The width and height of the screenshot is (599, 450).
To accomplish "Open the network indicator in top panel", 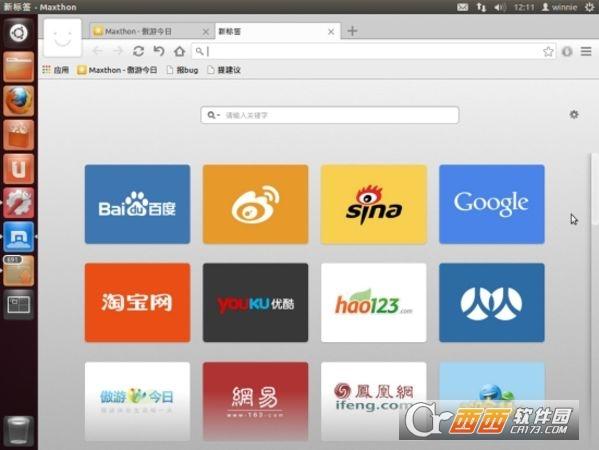I will [481, 7].
